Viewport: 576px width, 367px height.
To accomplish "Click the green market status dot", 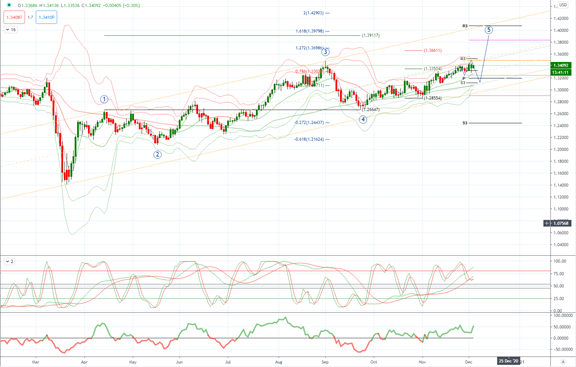I will pyautogui.click(x=9, y=5).
